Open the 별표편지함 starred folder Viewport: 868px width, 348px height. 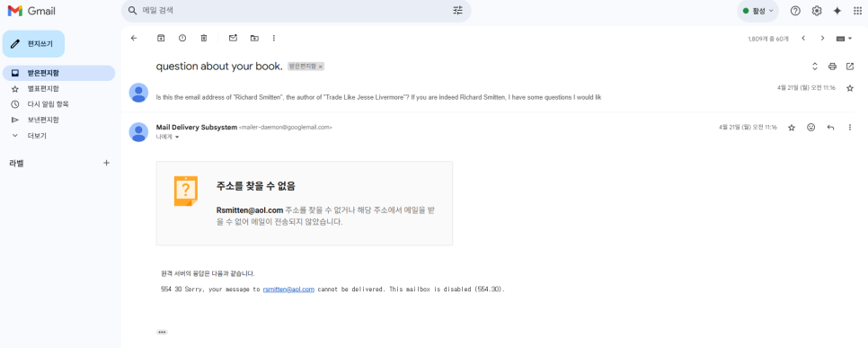pyautogui.click(x=58, y=89)
